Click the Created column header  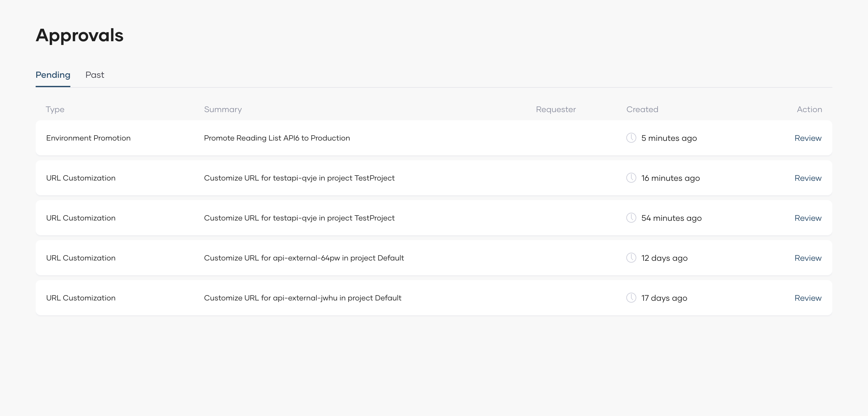coord(642,109)
